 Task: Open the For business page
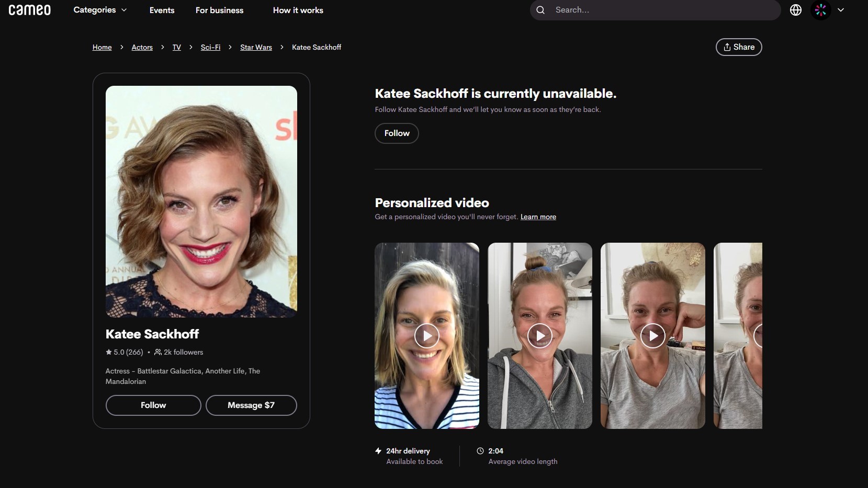219,10
